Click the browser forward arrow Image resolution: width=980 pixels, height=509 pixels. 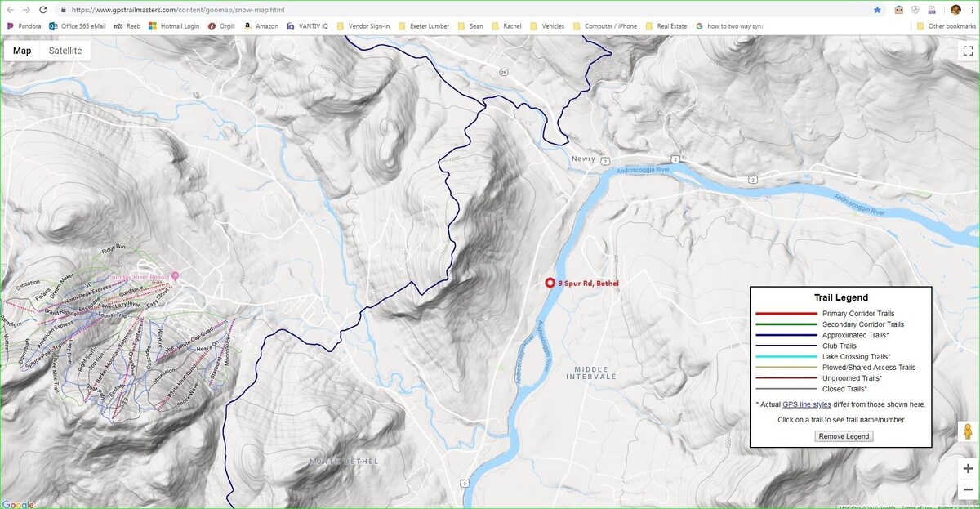coord(27,10)
